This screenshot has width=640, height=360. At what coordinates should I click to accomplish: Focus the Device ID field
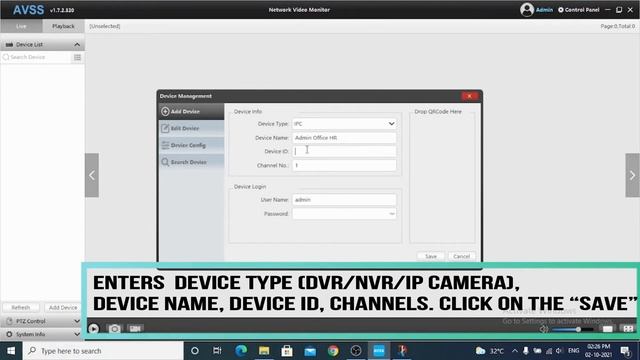(344, 151)
